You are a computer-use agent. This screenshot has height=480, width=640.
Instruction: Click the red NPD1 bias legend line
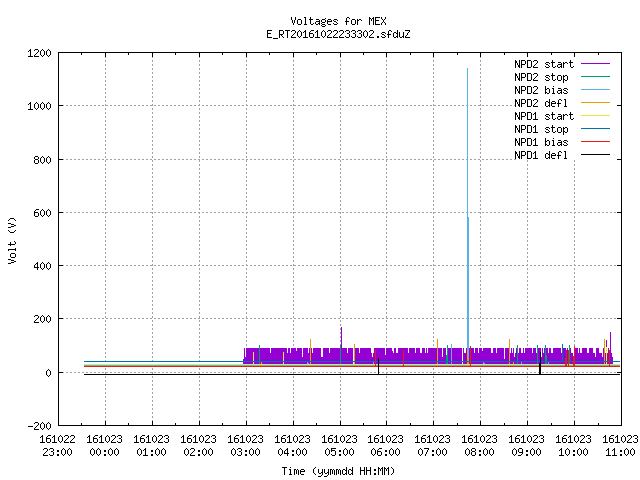(596, 142)
